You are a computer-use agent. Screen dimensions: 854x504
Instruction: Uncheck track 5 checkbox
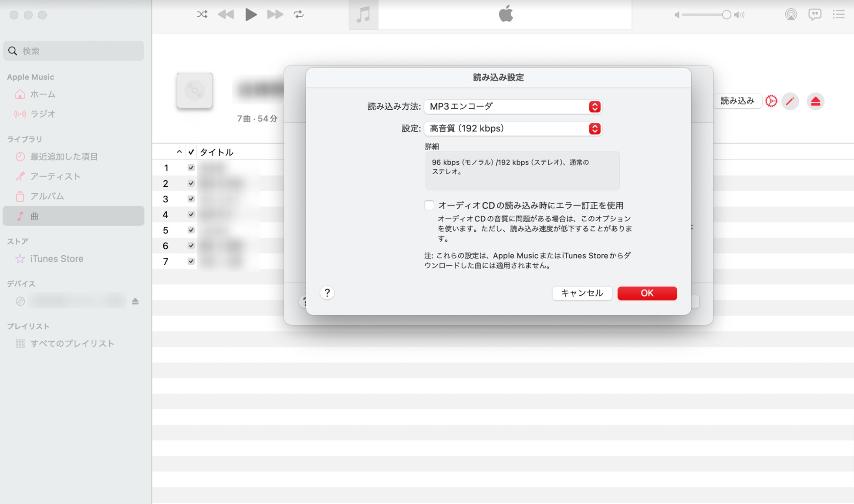tap(191, 230)
